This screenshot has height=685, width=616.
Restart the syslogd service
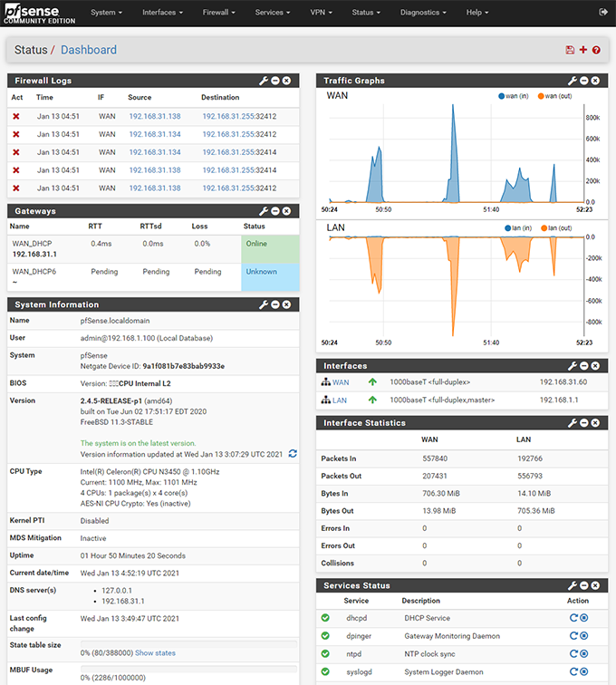click(x=573, y=671)
